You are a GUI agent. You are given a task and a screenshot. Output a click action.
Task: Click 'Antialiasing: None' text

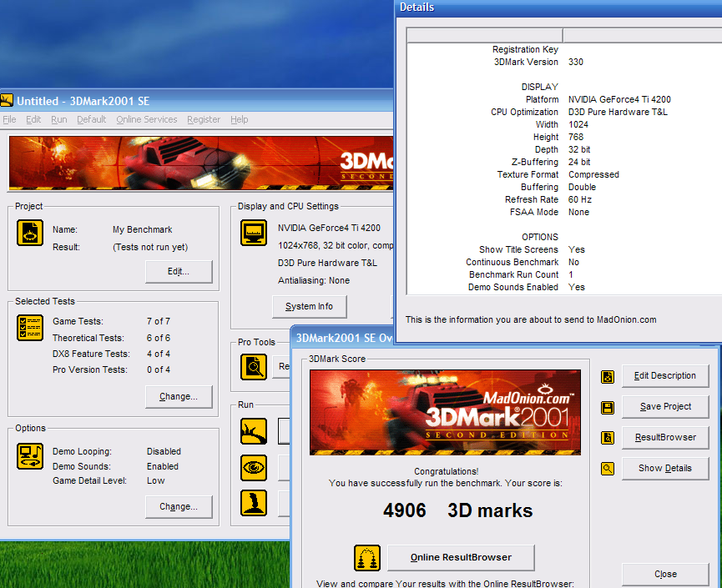(314, 280)
